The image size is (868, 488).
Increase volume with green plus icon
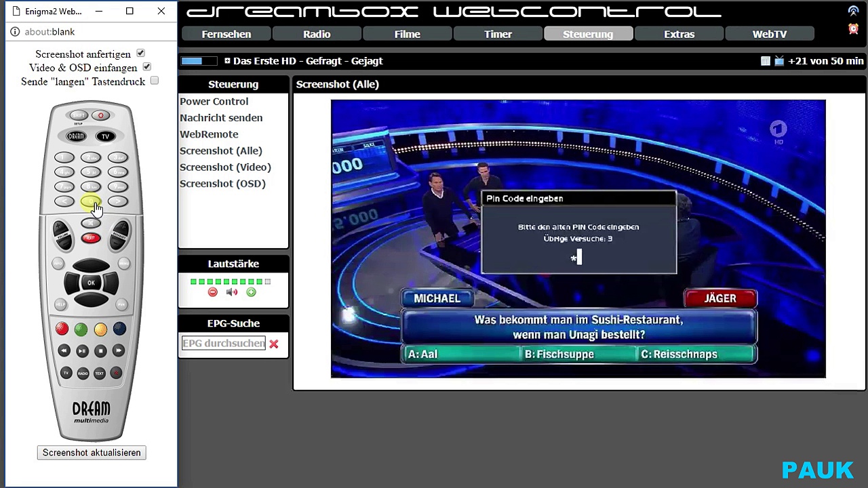tap(252, 292)
